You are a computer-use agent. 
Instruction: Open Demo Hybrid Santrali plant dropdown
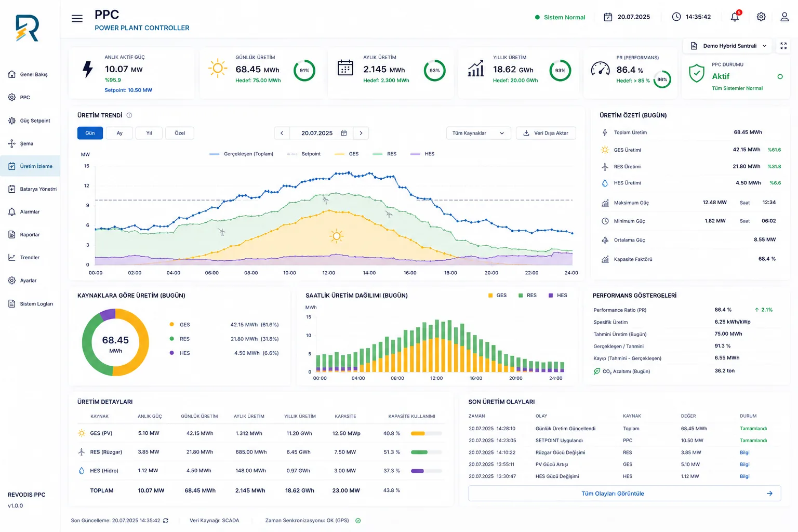point(728,46)
